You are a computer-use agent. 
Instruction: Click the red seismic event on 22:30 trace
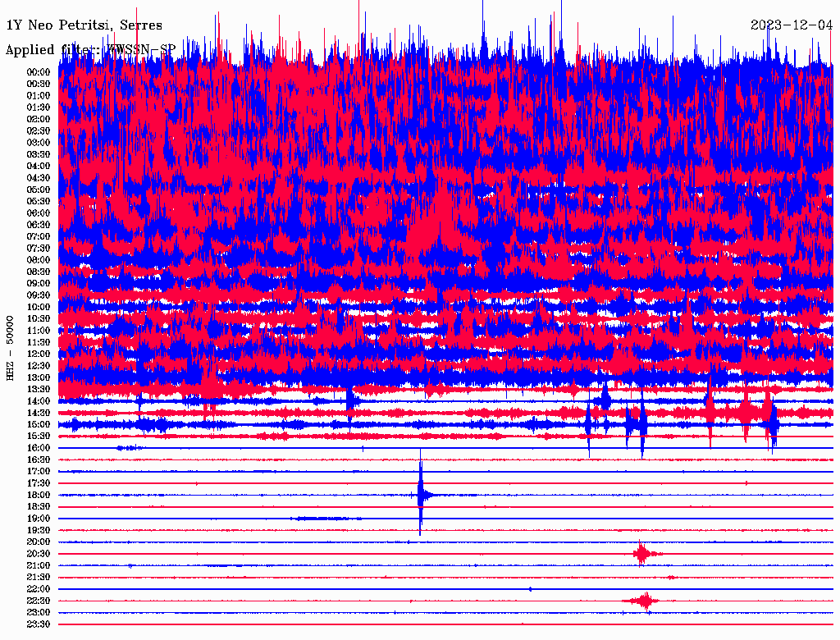645,601
